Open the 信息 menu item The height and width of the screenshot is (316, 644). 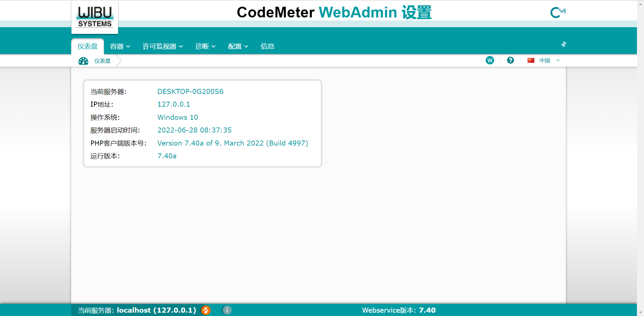tap(267, 46)
